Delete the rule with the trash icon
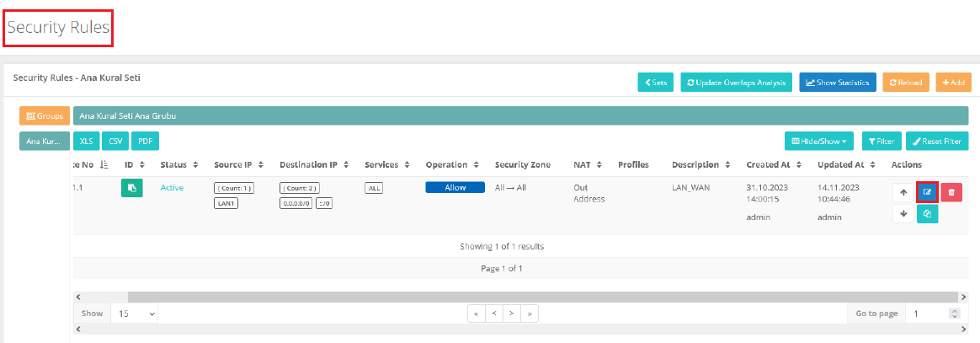 pyautogui.click(x=951, y=192)
